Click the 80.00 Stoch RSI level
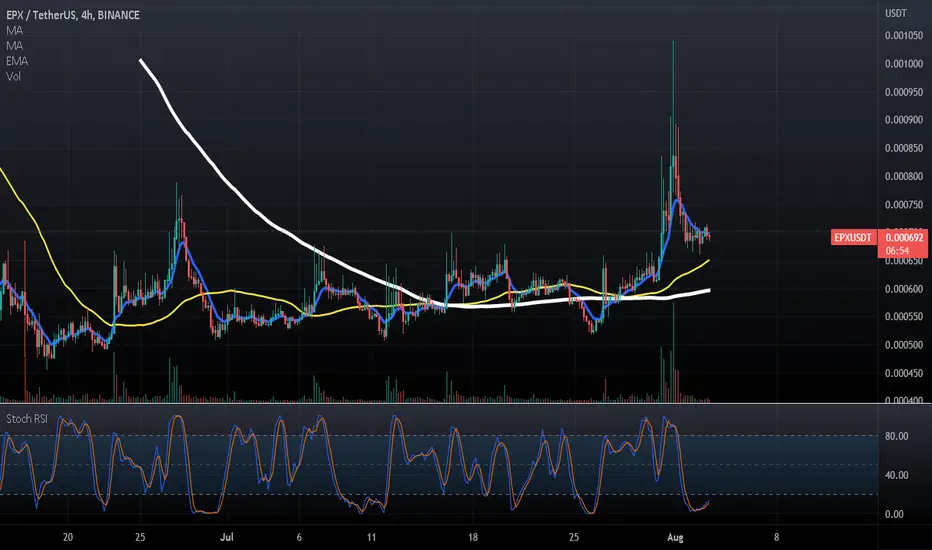 tap(896, 436)
